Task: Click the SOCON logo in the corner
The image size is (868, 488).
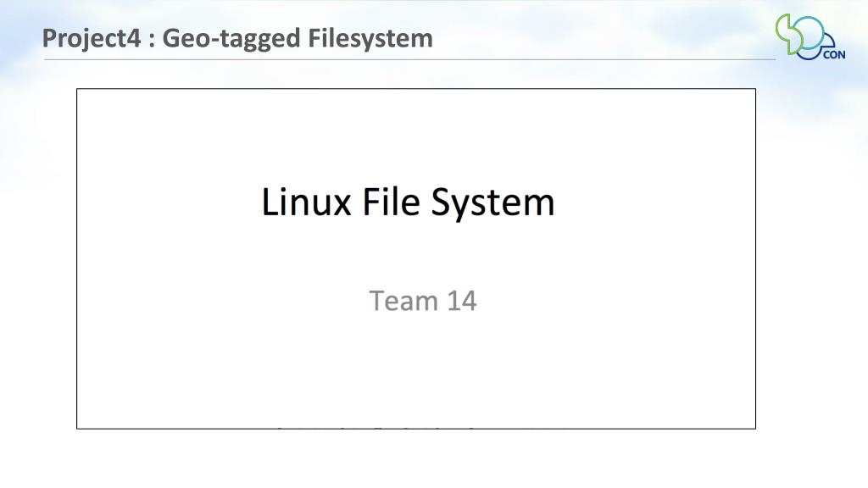Action: click(x=810, y=37)
